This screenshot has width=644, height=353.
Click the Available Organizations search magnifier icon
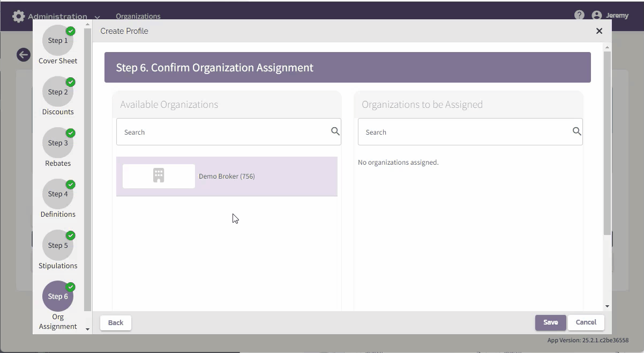(x=335, y=131)
